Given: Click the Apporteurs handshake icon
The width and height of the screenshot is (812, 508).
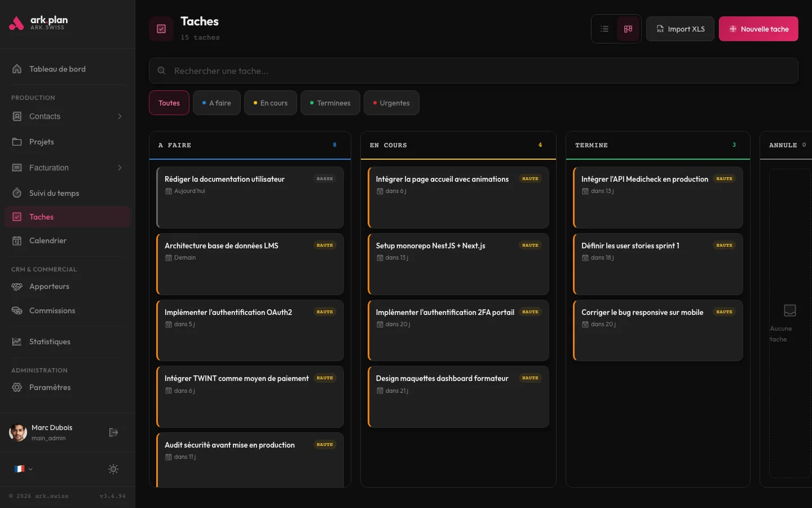Looking at the screenshot, I should [17, 286].
